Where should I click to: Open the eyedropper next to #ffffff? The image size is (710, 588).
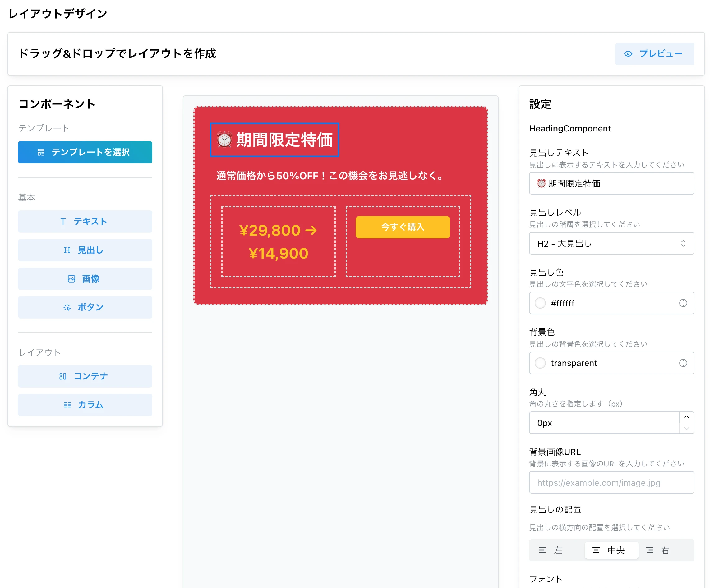[683, 303]
